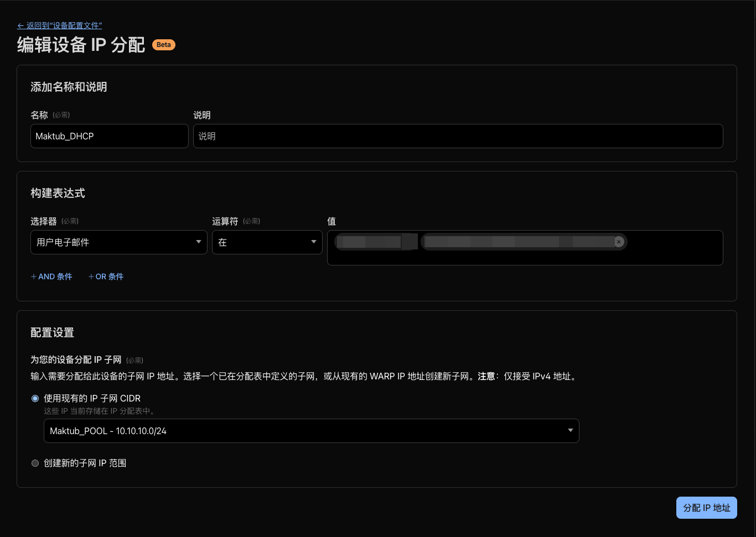Open the 运算符 dropdown showing 在

click(260, 242)
